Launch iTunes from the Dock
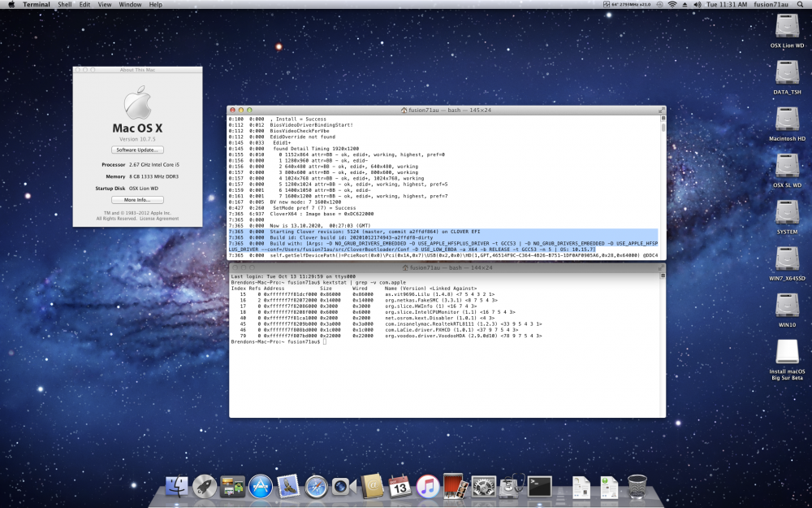812x508 pixels. [x=428, y=486]
